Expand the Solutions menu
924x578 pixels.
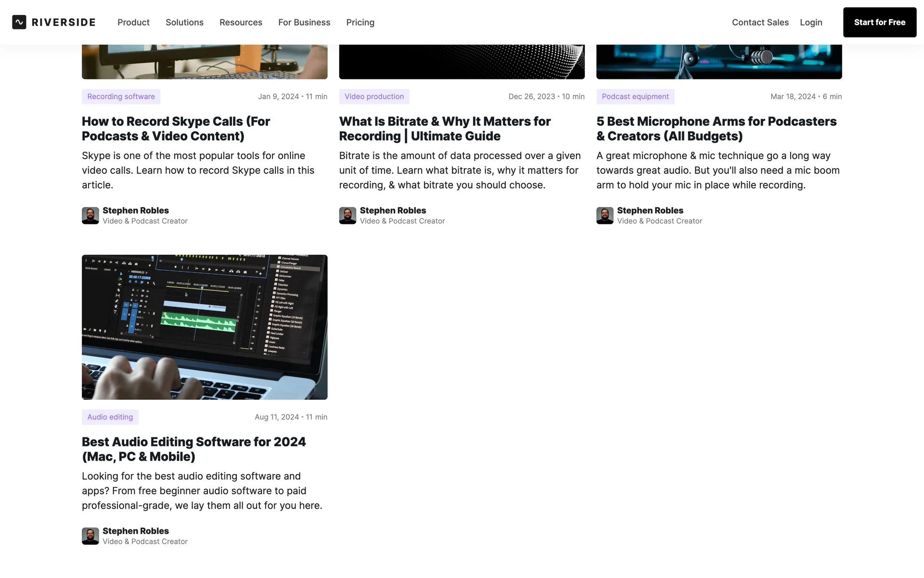point(184,22)
